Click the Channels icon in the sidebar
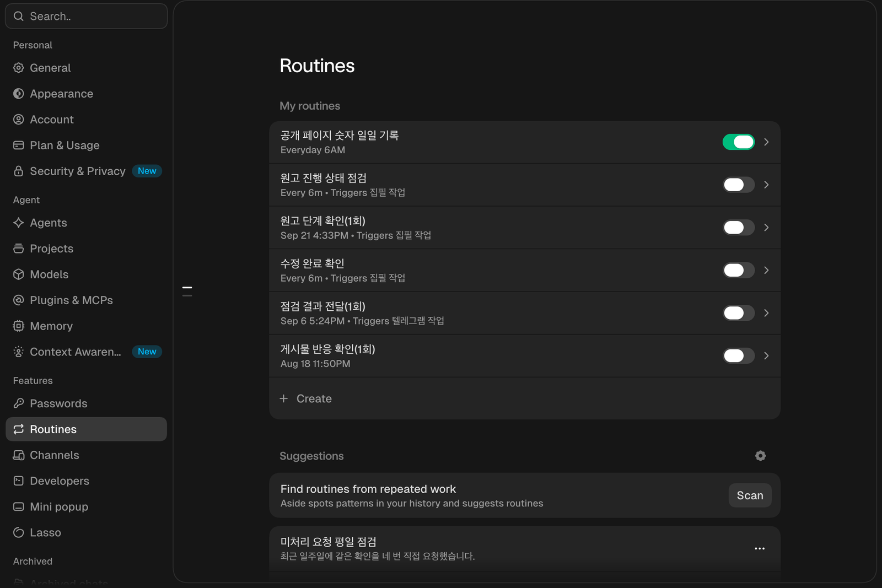This screenshot has width=882, height=588. click(x=19, y=455)
